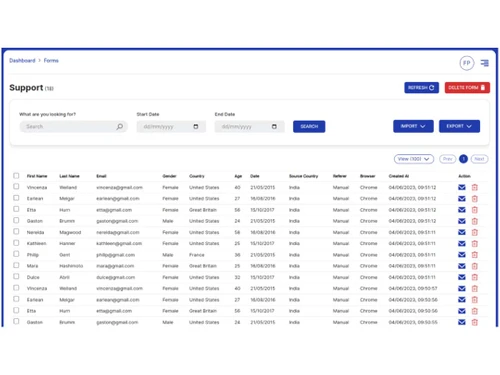Image resolution: width=500 pixels, height=375 pixels.
Task: Click the First Name column header
Action: tap(37, 176)
